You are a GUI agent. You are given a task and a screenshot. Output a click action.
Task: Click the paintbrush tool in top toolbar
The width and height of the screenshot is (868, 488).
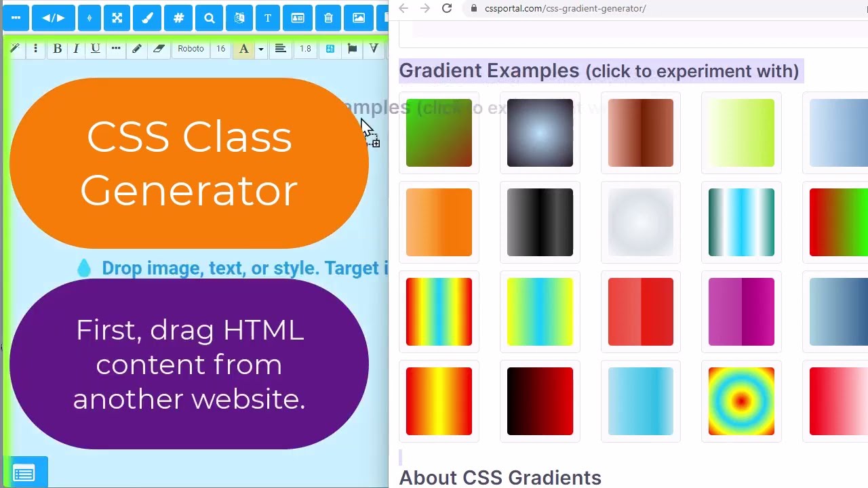[147, 18]
